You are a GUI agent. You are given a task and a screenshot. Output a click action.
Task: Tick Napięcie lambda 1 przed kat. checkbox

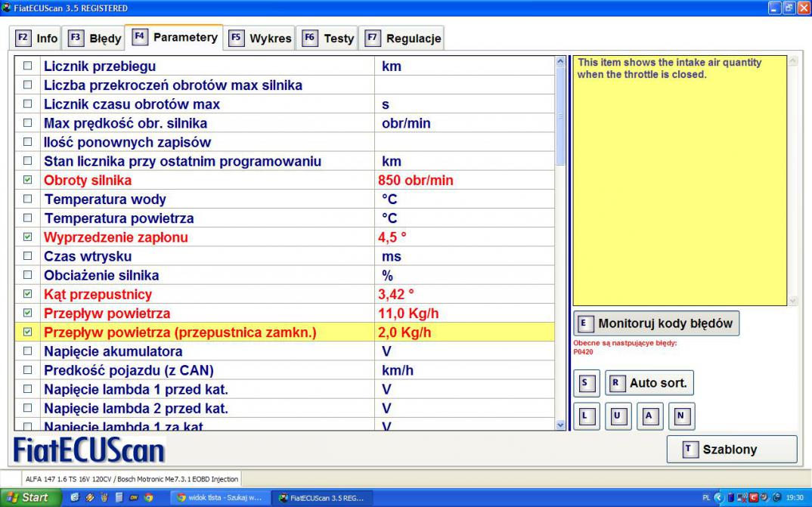coord(27,389)
